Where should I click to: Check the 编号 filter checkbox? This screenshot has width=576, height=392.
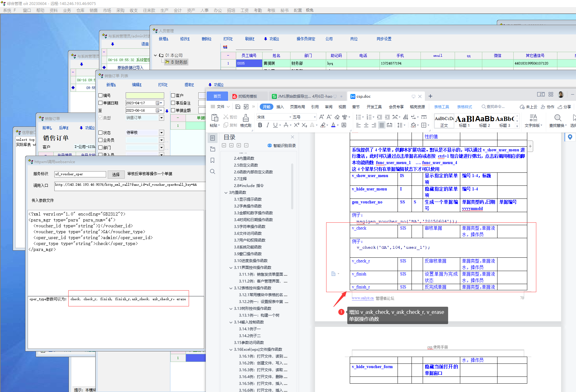[101, 96]
